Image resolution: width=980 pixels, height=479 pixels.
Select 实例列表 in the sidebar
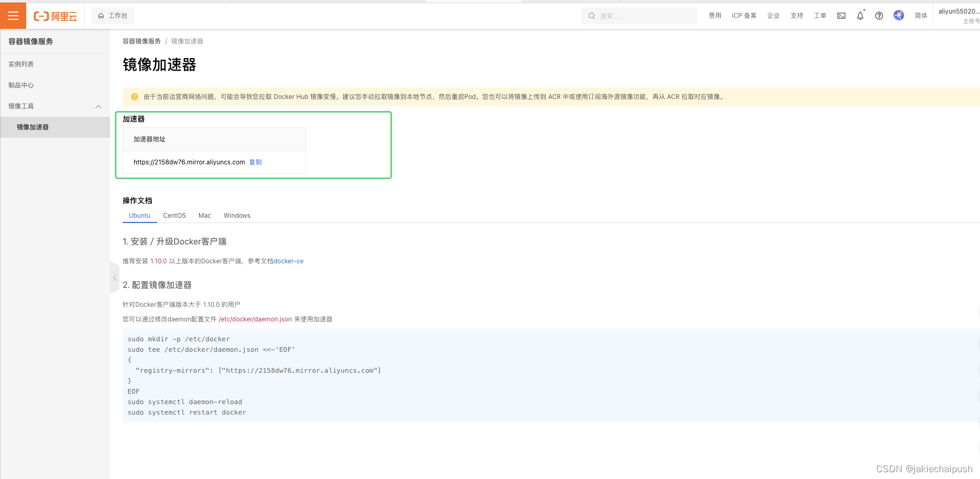(55, 64)
